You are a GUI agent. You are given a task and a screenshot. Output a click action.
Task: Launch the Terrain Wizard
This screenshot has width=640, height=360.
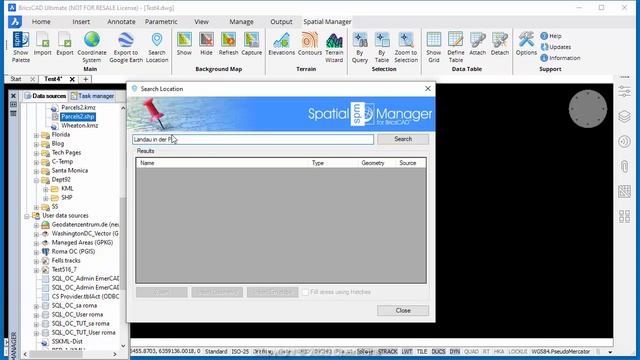334,47
